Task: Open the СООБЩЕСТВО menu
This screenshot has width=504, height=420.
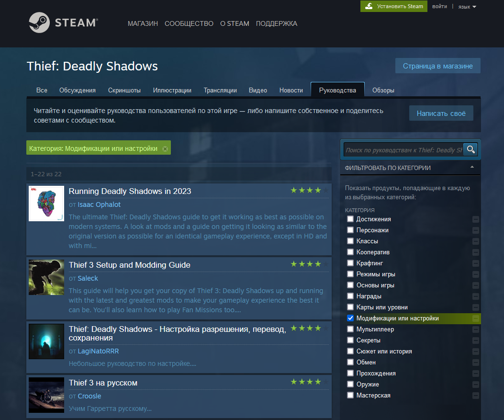Action: pyautogui.click(x=189, y=23)
